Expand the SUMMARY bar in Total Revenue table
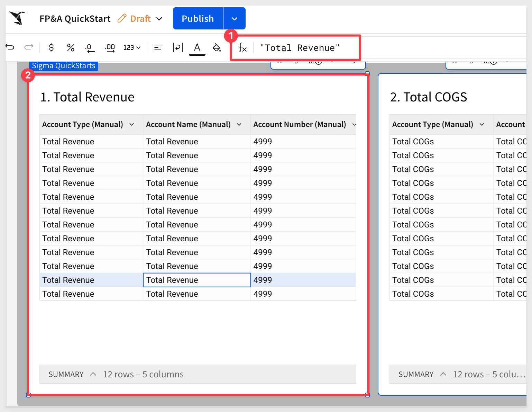The height and width of the screenshot is (412, 532). pos(93,374)
